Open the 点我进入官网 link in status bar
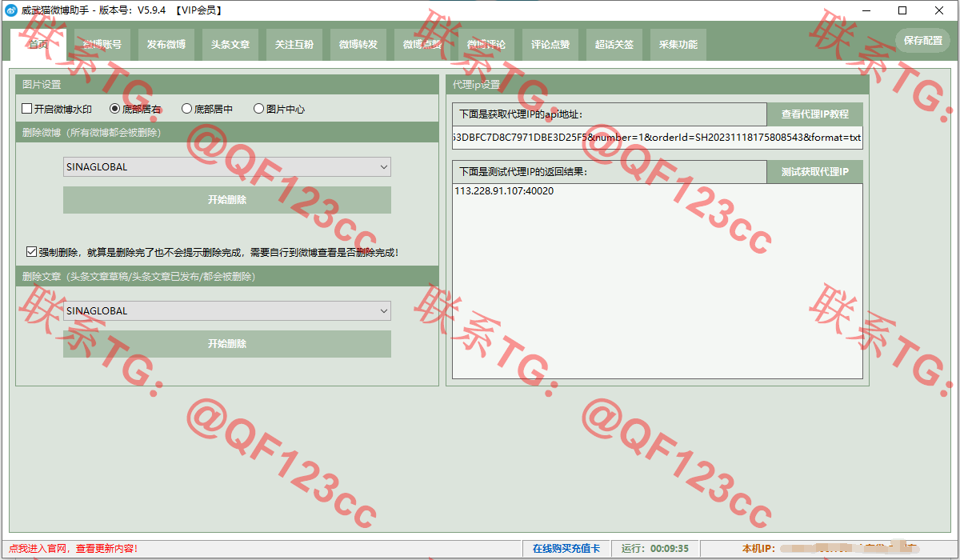Screen dimensions: 960x560 (73, 548)
